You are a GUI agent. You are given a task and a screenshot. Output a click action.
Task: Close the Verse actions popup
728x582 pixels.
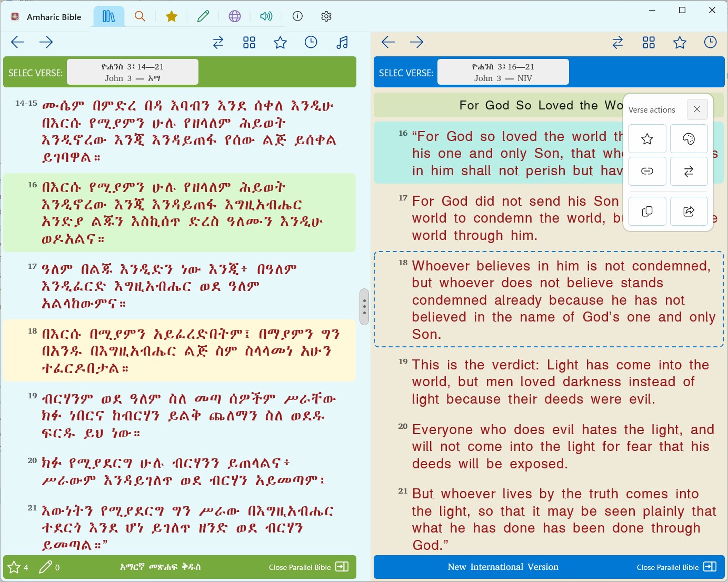click(697, 109)
